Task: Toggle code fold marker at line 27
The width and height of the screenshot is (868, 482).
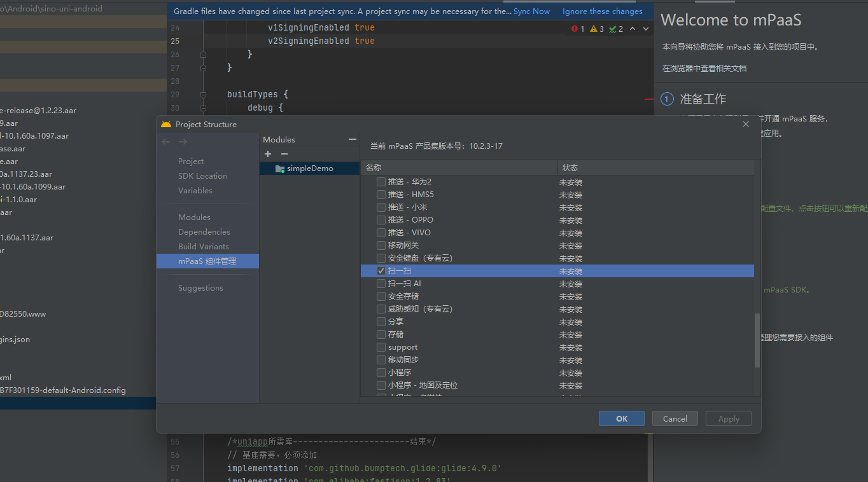Action: [x=203, y=68]
